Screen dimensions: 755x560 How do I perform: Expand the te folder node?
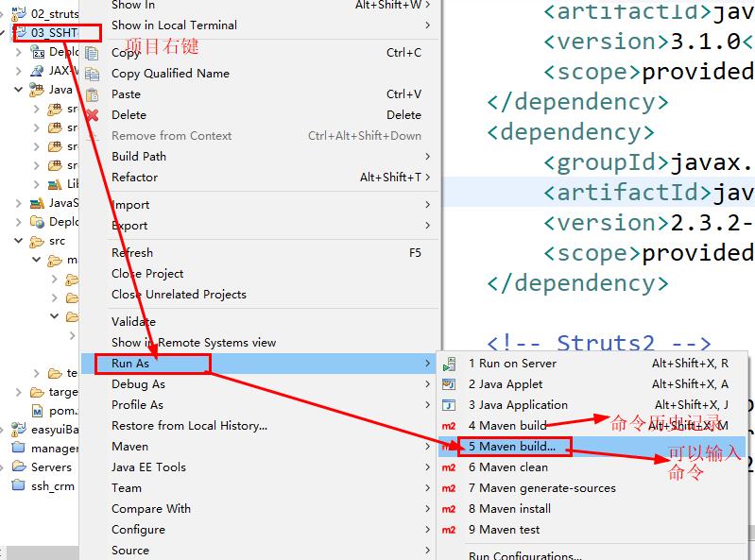pos(37,373)
